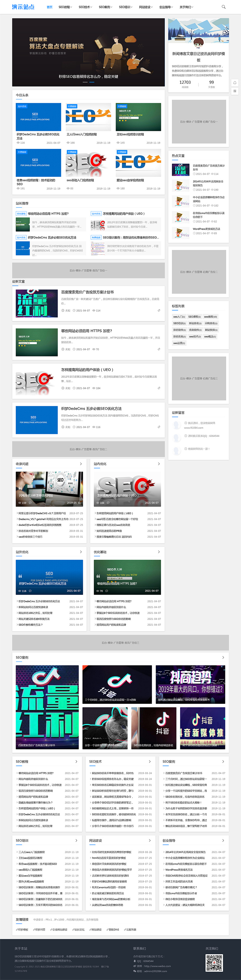Open the 关于我们 dropdown menu
241x980 pixels.
(x=186, y=7)
